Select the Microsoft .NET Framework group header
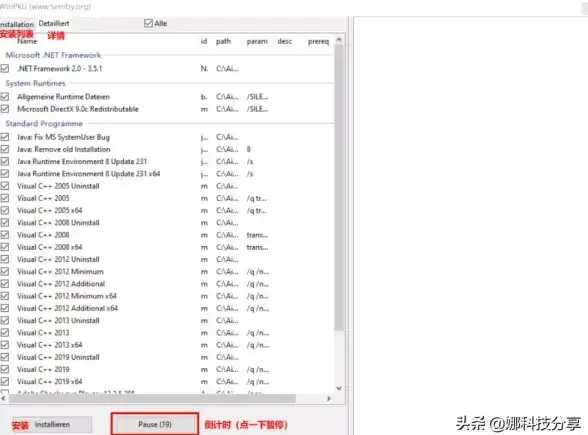The height and width of the screenshot is (435, 588). point(53,55)
